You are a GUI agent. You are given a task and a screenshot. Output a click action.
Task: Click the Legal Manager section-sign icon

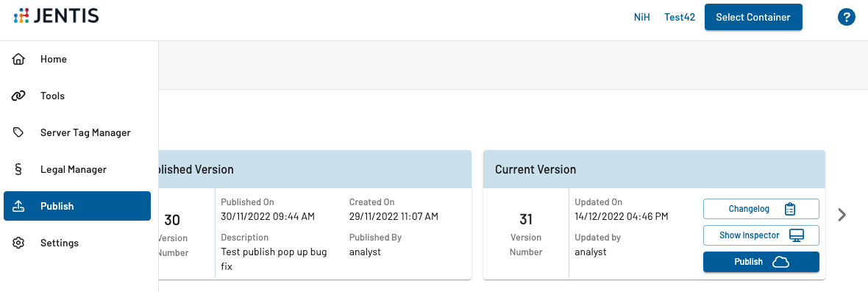pos(18,169)
